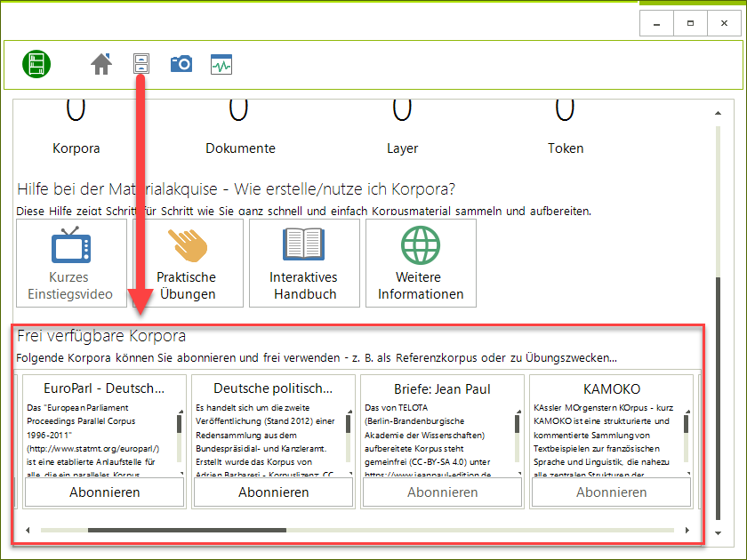The image size is (747, 560).
Task: Click the green CorpusExplorer logo icon
Action: tap(36, 64)
